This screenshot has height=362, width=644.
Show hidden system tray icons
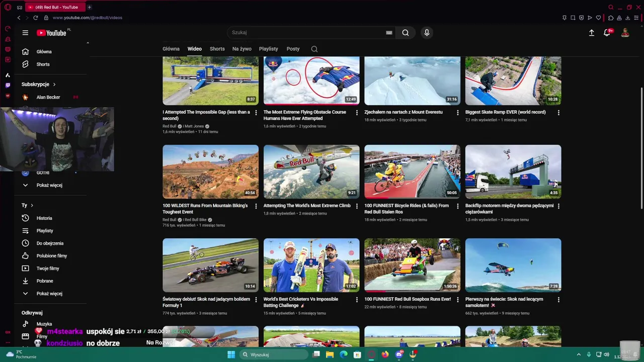coord(579,354)
